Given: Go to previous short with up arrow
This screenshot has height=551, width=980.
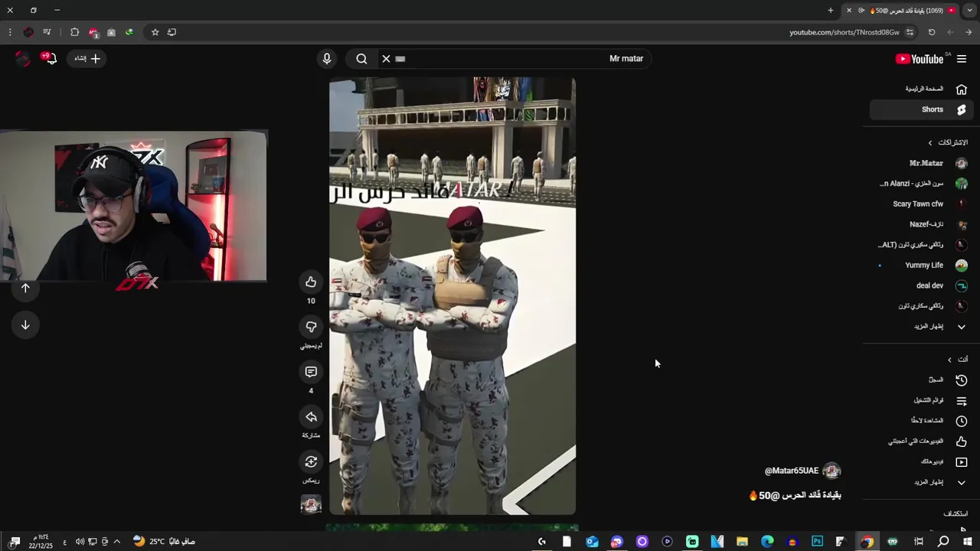Looking at the screenshot, I should pyautogui.click(x=25, y=288).
